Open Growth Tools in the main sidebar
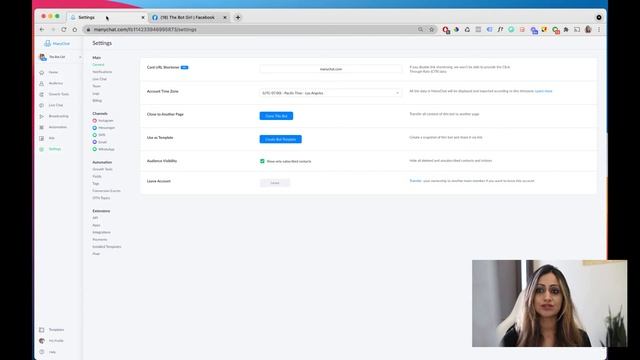 tap(58, 94)
